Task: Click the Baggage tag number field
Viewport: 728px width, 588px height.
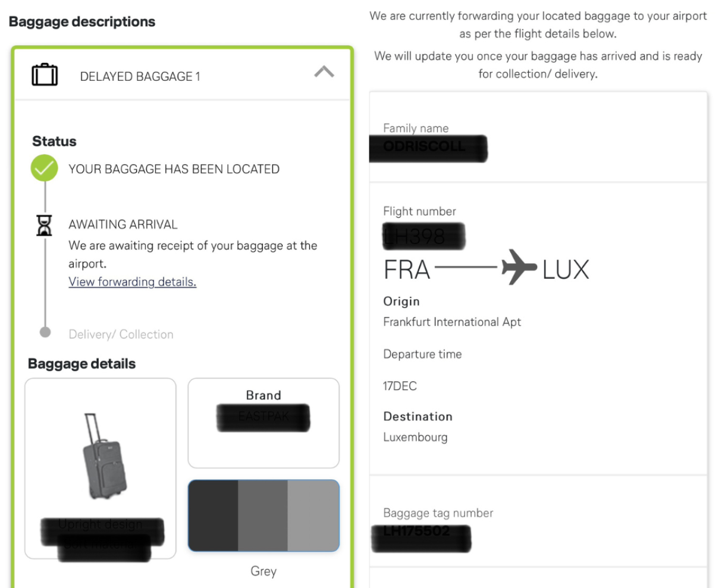Action: [421, 537]
